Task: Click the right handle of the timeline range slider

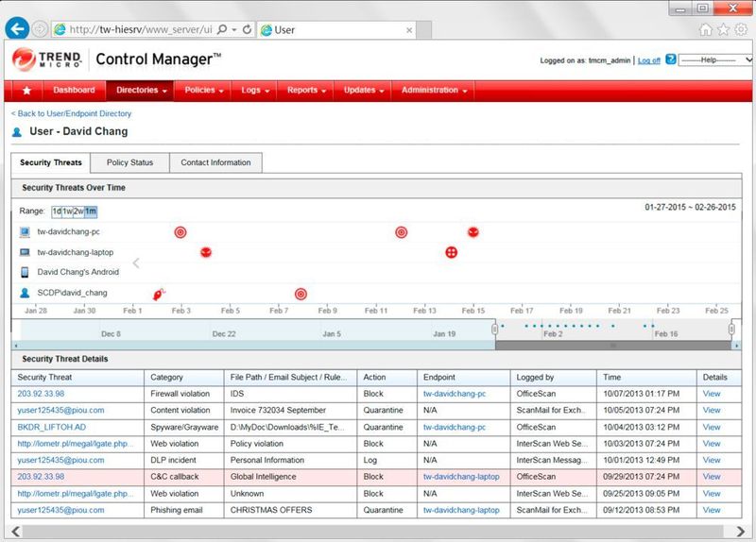Action: [x=731, y=329]
